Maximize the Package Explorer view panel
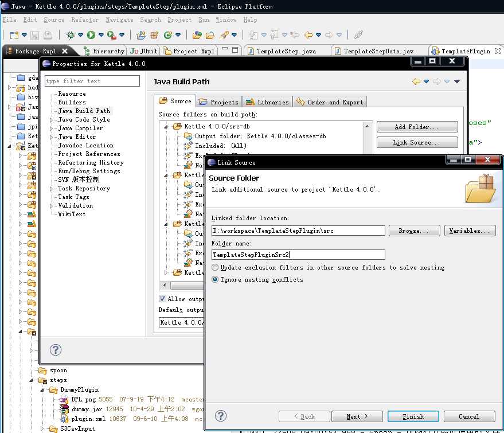Screen dimensions: 504x433 pyautogui.click(x=235, y=50)
